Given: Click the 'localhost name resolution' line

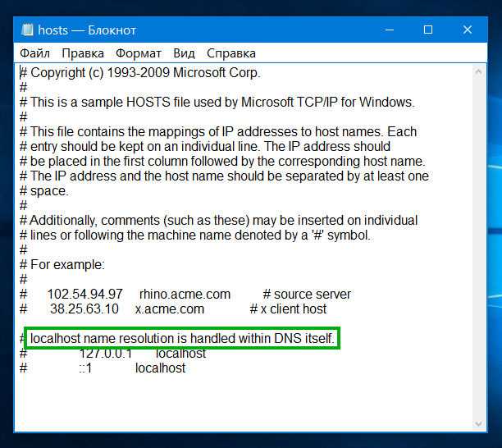Looking at the screenshot, I should 182,338.
